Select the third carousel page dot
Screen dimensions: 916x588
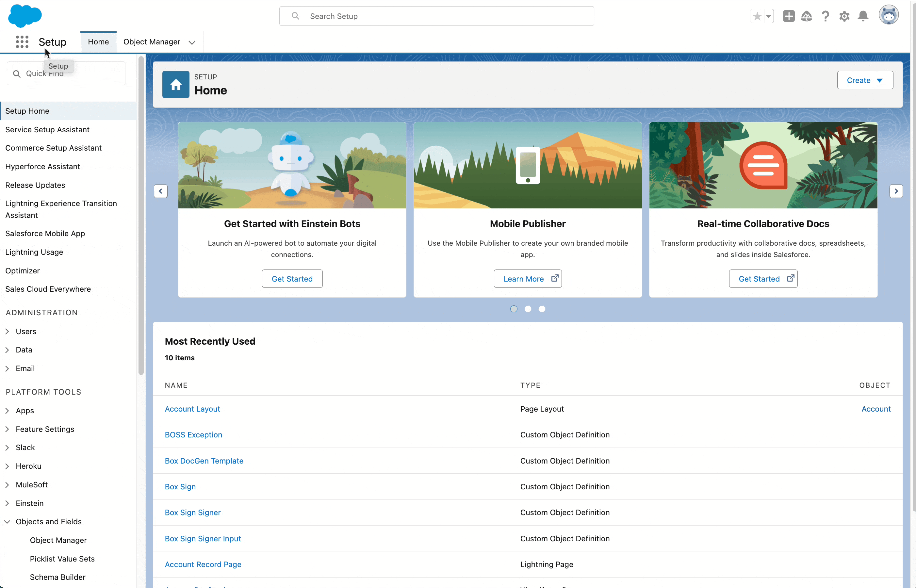[x=542, y=309]
